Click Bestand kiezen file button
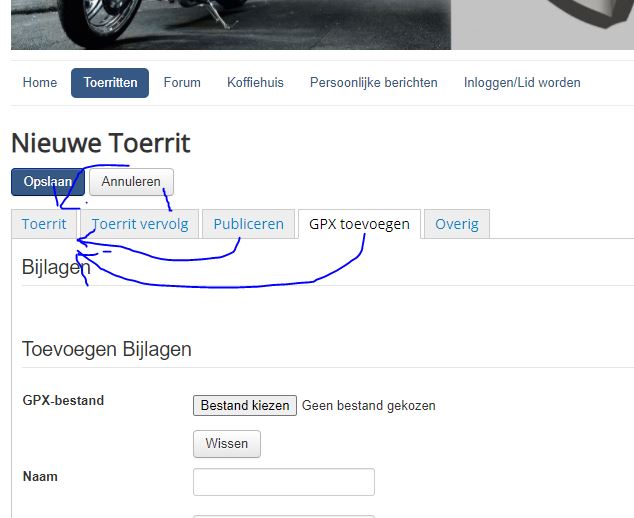Viewport: 634px width, 518px height. click(245, 406)
